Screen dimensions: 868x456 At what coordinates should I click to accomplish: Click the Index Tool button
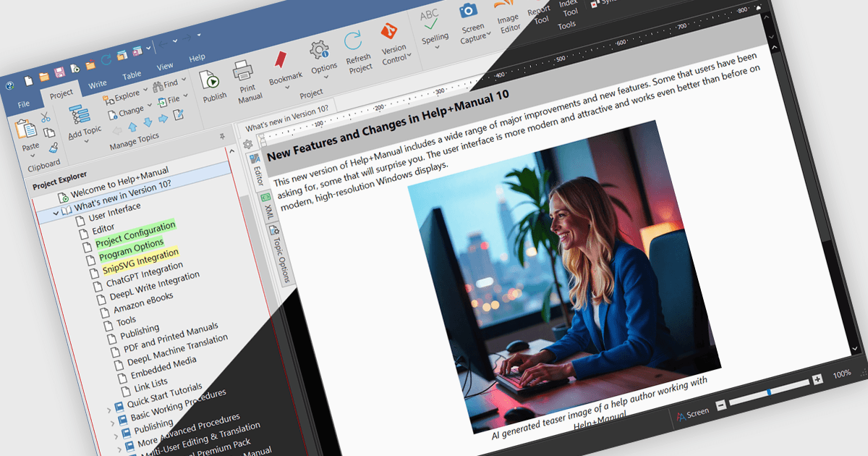[569, 7]
